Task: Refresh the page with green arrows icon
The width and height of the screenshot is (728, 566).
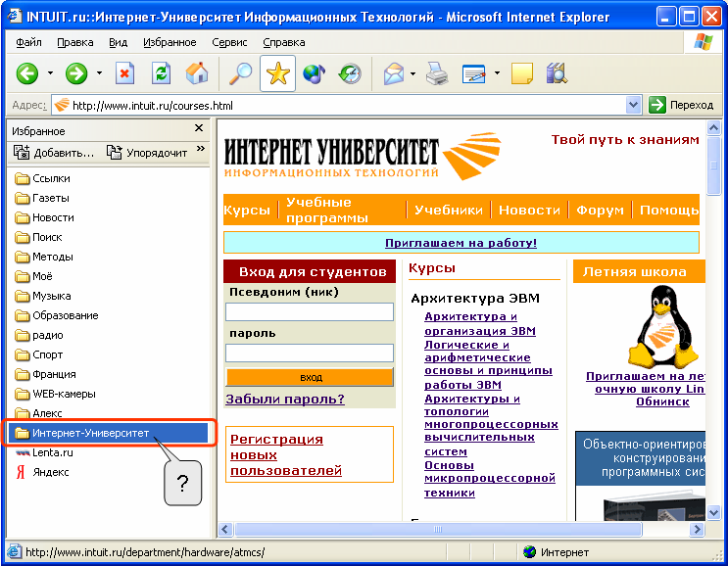Action: point(161,73)
